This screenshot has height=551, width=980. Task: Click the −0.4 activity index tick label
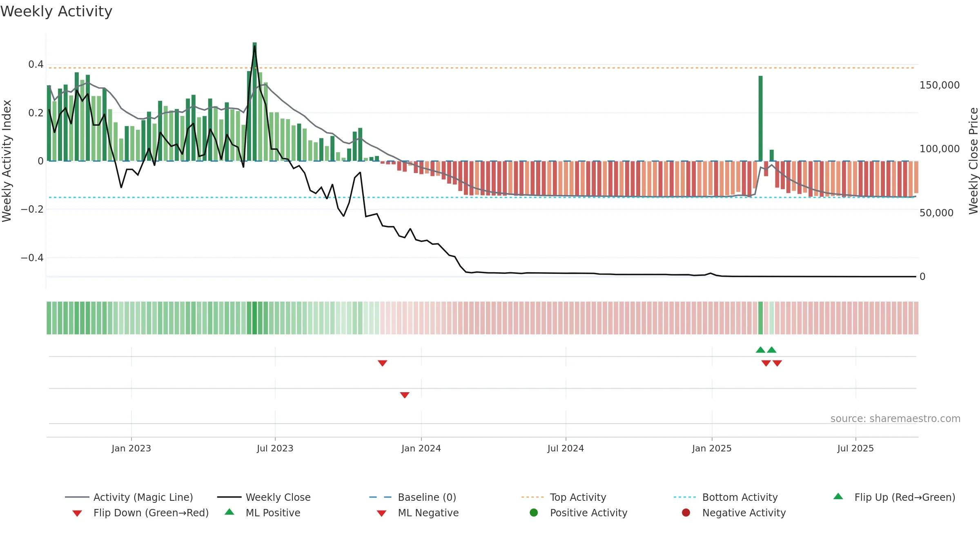pos(32,258)
